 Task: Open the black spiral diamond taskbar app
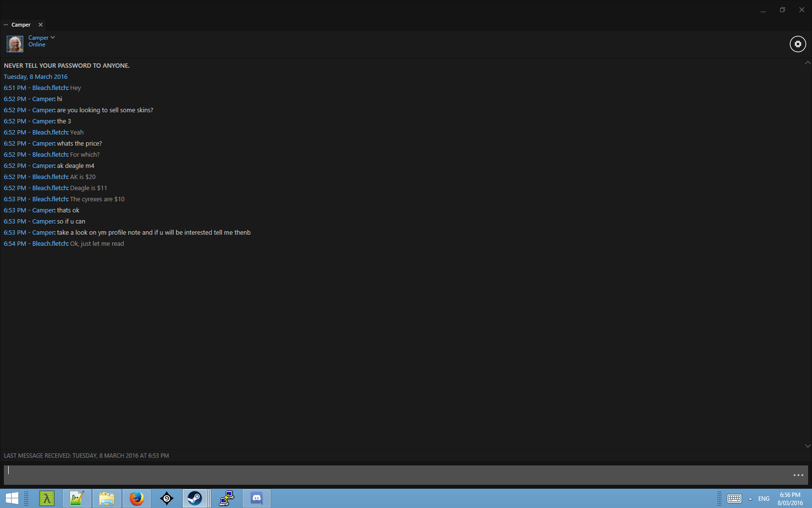pyautogui.click(x=167, y=498)
